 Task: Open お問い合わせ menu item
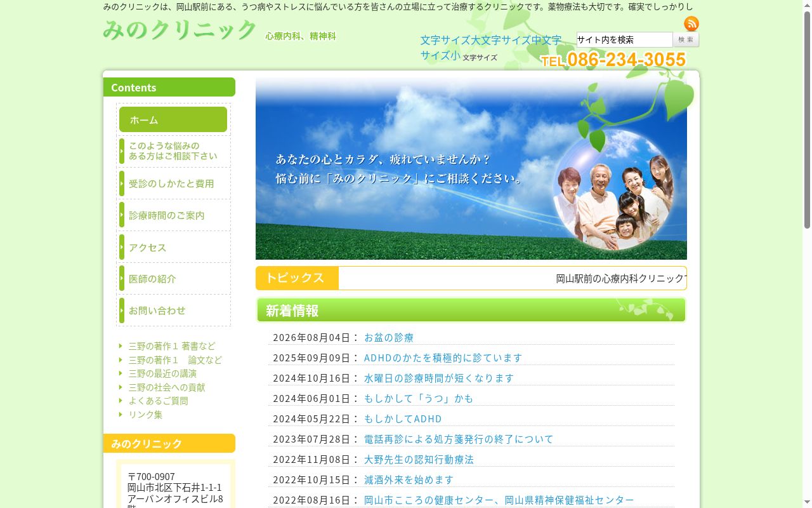point(173,311)
